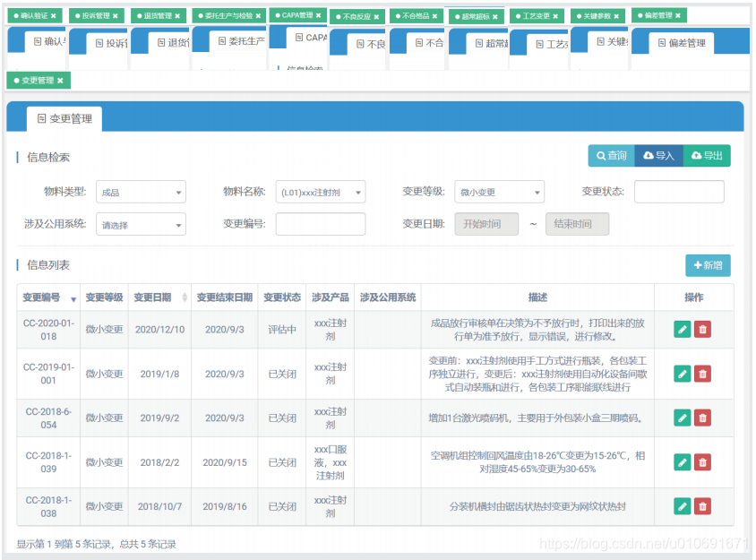This screenshot has height=560, width=756.
Task: Edit change record CC-2018-1-039
Action: tap(682, 462)
